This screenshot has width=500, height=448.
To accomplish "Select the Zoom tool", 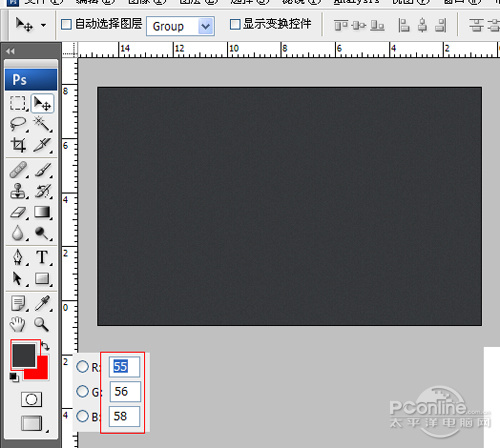I will [x=43, y=324].
